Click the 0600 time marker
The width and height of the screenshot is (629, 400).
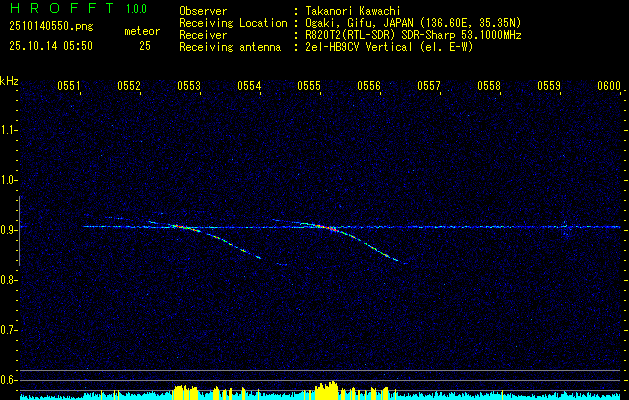[x=609, y=86]
